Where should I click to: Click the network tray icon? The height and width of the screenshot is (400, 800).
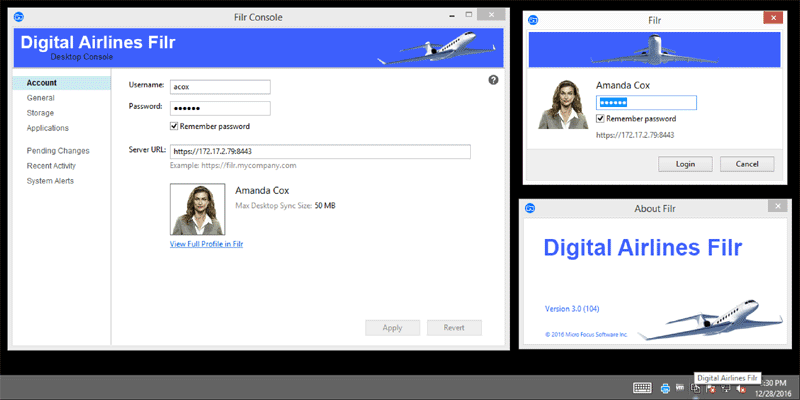(726, 388)
